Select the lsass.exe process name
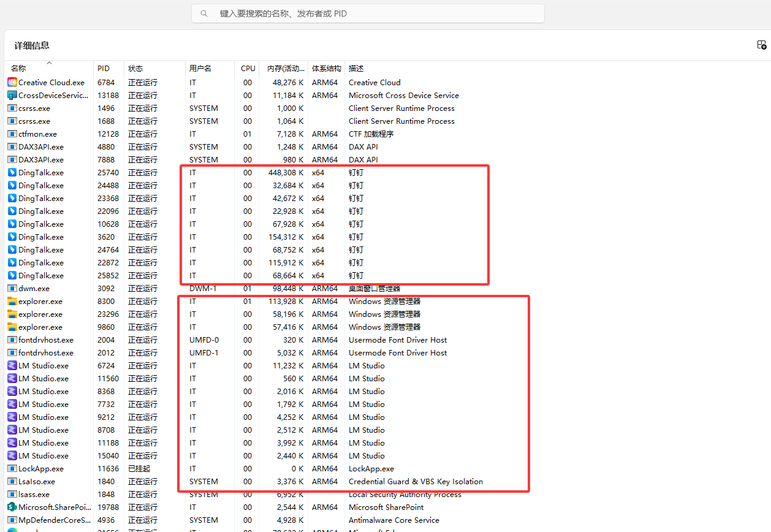 34,494
